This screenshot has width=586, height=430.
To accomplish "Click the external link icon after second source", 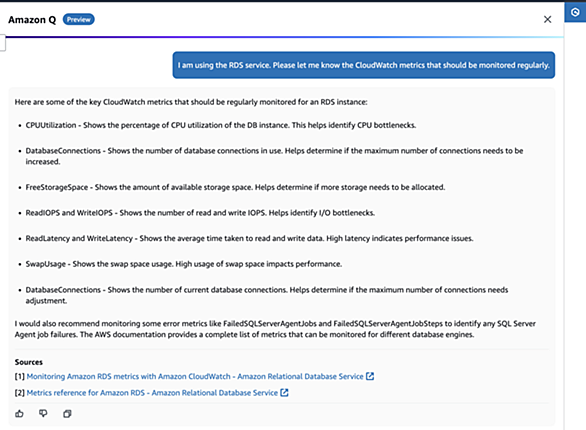I will click(x=284, y=393).
